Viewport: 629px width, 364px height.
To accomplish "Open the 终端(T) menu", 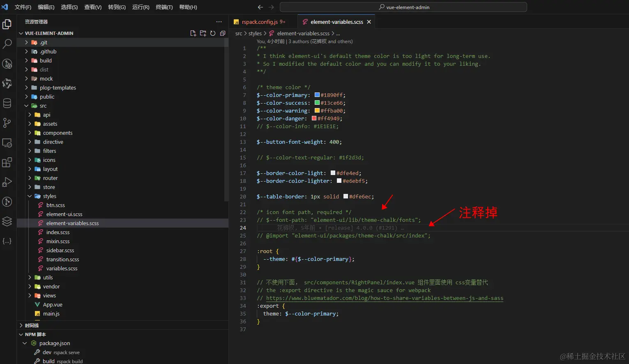I will pyautogui.click(x=164, y=7).
